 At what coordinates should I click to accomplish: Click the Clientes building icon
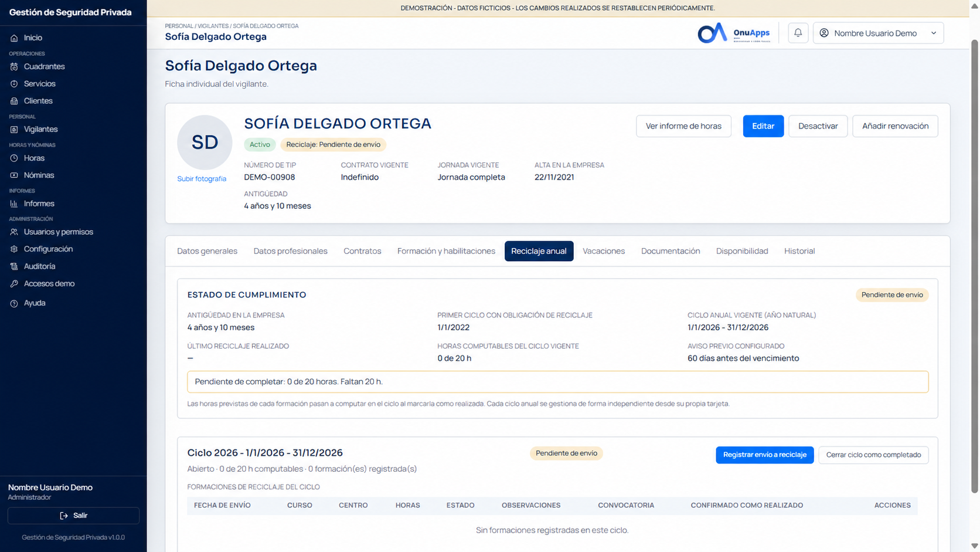click(14, 101)
